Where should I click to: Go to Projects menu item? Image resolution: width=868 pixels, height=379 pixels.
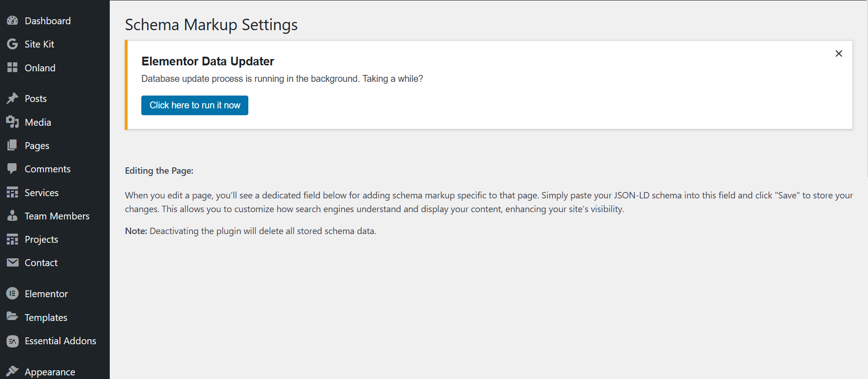[55, 239]
